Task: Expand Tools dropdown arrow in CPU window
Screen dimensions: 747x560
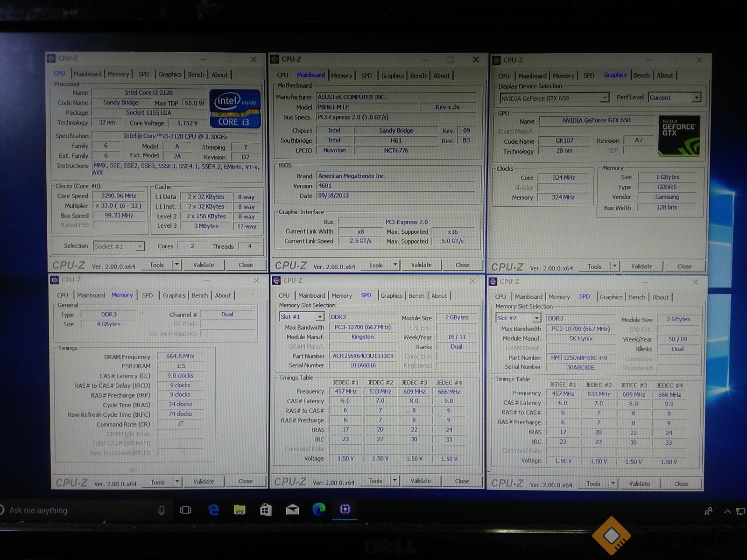Action: point(177,265)
